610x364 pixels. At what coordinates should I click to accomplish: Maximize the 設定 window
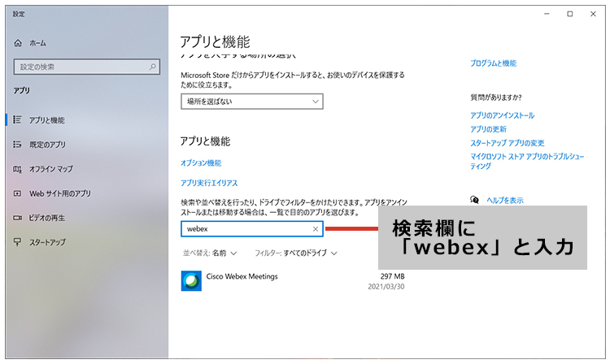click(570, 14)
